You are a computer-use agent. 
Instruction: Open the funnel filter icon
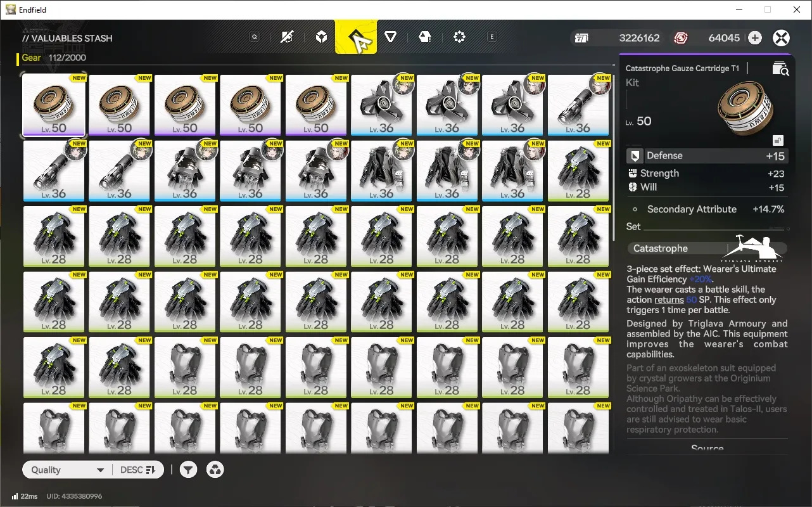pyautogui.click(x=188, y=470)
